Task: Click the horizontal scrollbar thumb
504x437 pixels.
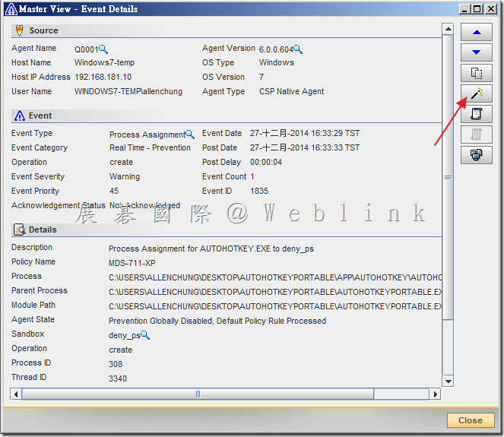Action: 198,394
